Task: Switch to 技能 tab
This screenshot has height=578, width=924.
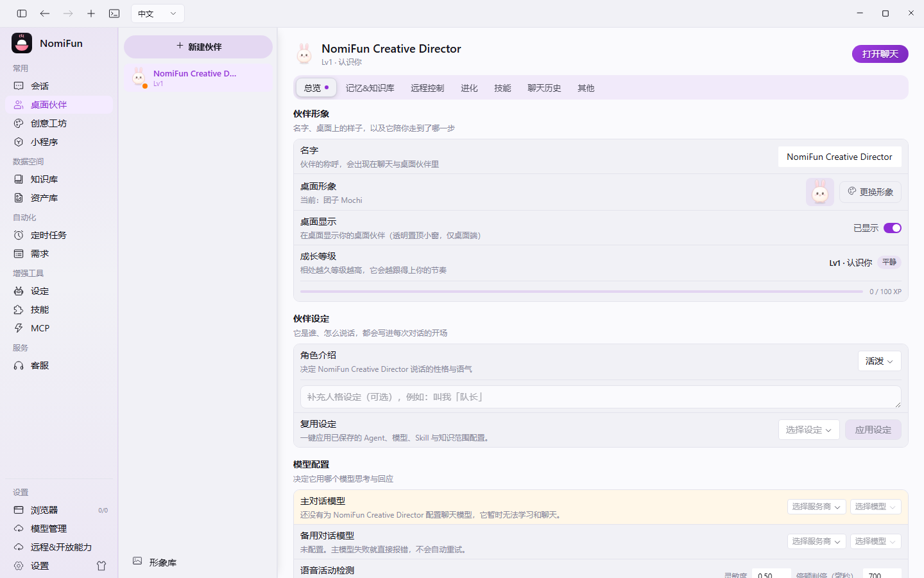Action: [x=502, y=88]
